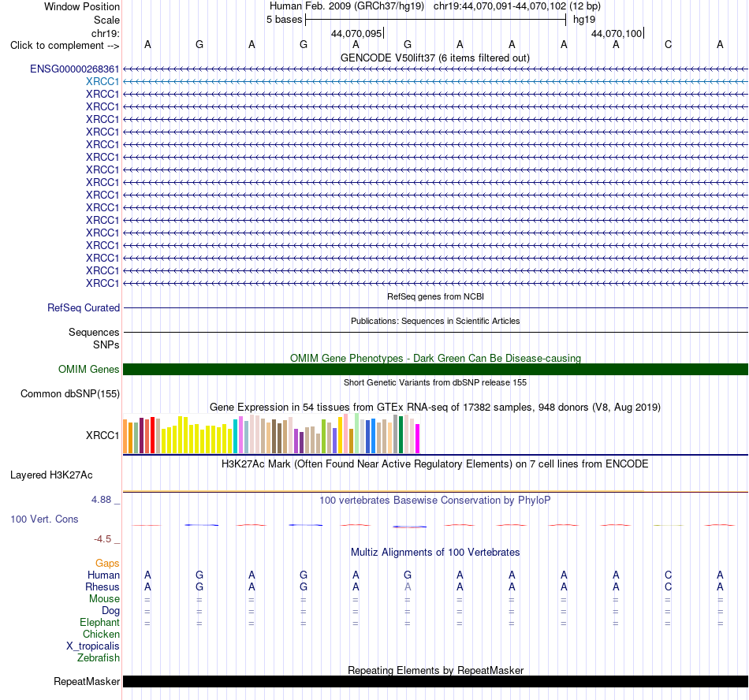The width and height of the screenshot is (749, 700).
Task: Click Multiz Alignments of 100 Vertebrates title
Action: [x=435, y=553]
